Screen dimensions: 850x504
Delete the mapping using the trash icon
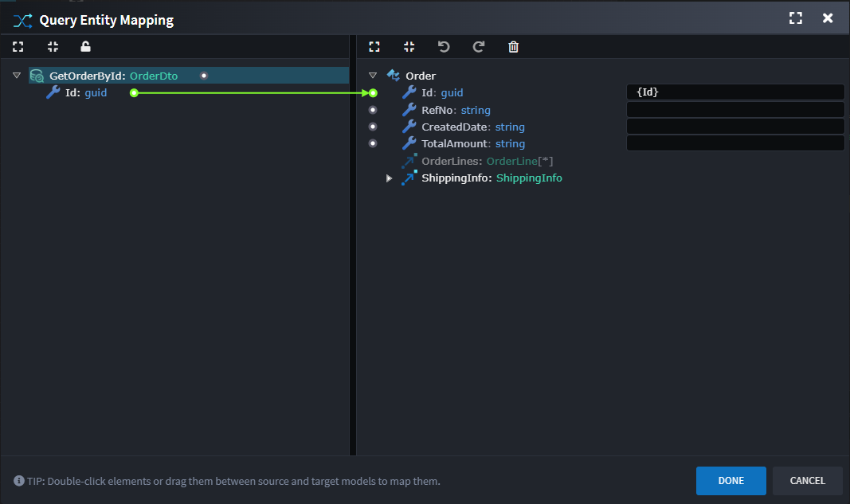pyautogui.click(x=513, y=47)
